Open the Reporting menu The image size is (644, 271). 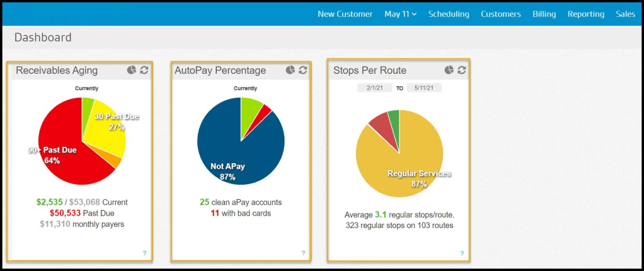point(585,14)
